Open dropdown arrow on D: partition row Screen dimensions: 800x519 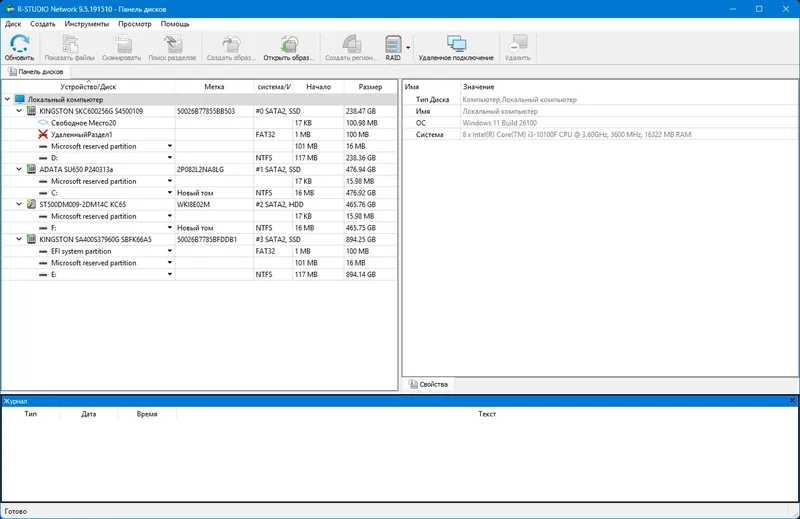coord(170,158)
